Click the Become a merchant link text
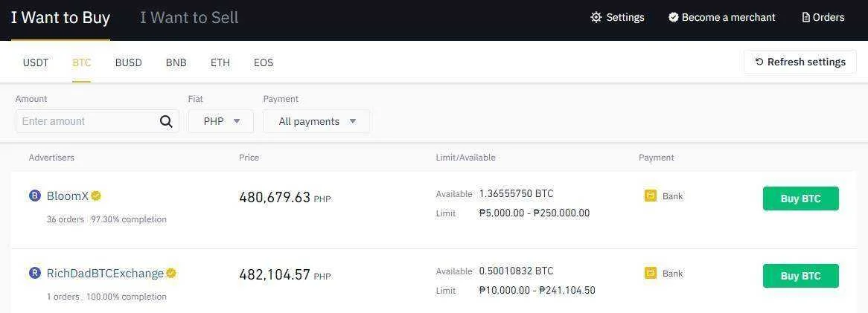This screenshot has height=313, width=868. (x=729, y=17)
